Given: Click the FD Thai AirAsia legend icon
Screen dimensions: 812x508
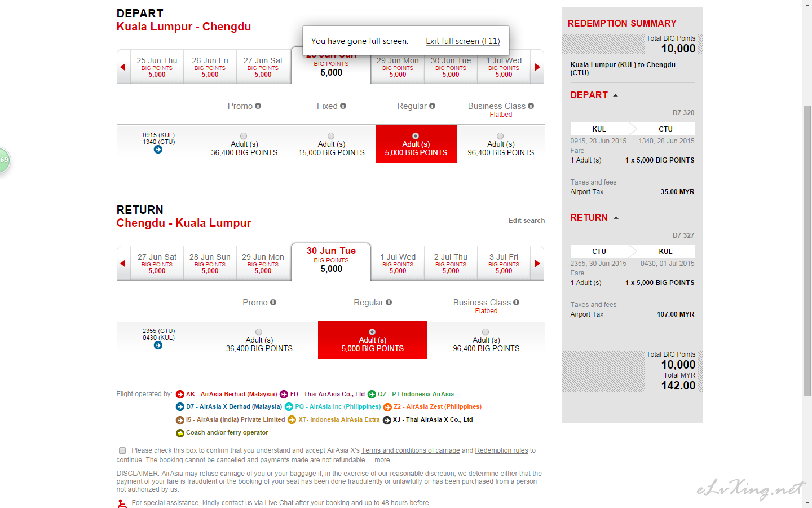Looking at the screenshot, I should [284, 395].
